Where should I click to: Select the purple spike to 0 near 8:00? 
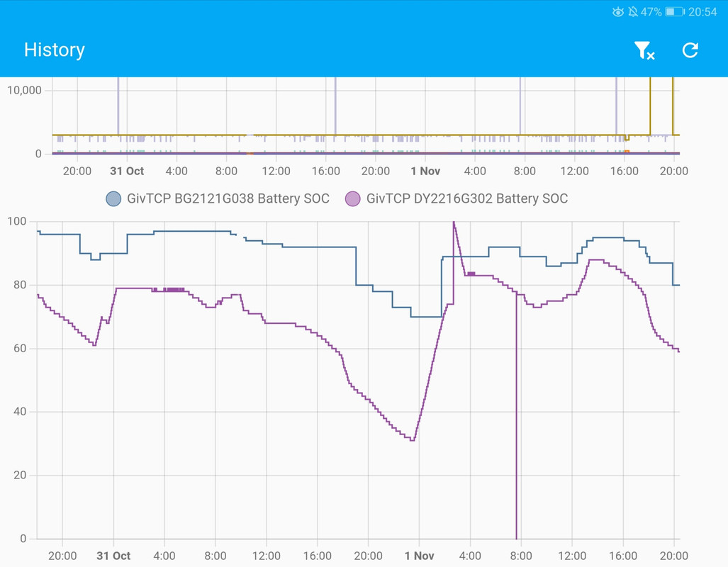516,418
